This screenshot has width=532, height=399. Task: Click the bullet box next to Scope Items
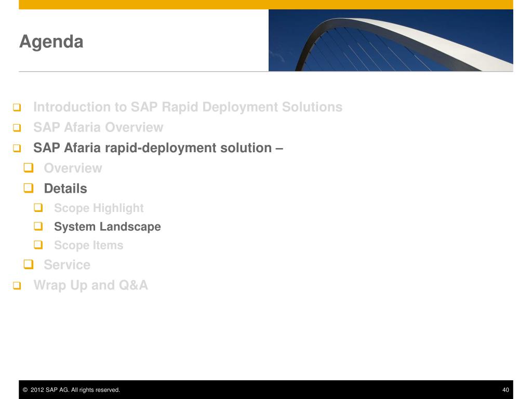[x=38, y=245]
